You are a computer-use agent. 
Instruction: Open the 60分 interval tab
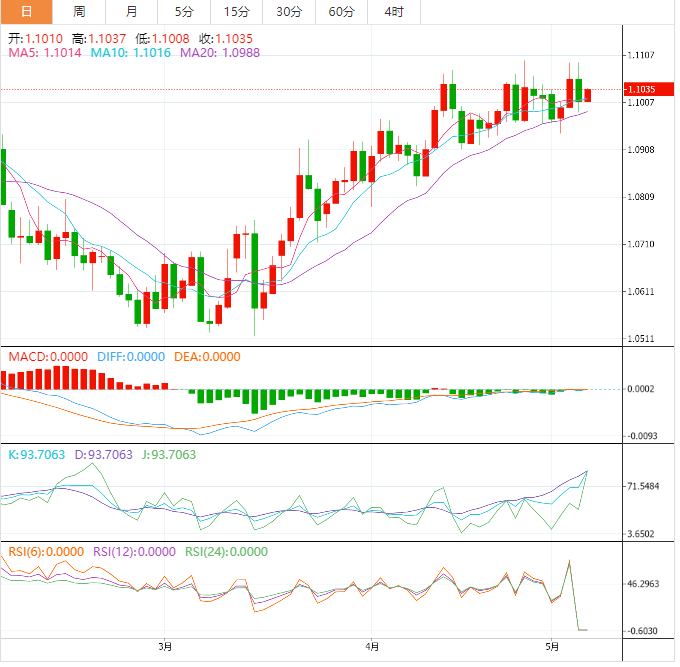pyautogui.click(x=341, y=12)
